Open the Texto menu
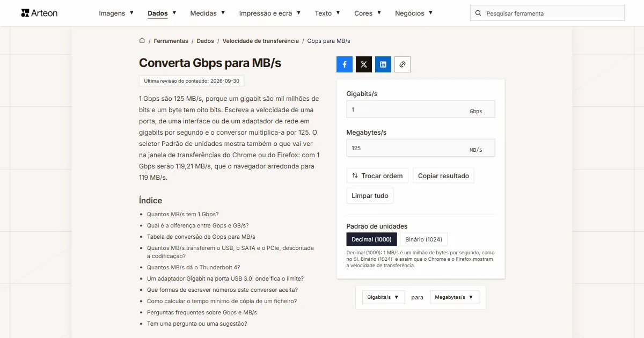 coord(327,13)
